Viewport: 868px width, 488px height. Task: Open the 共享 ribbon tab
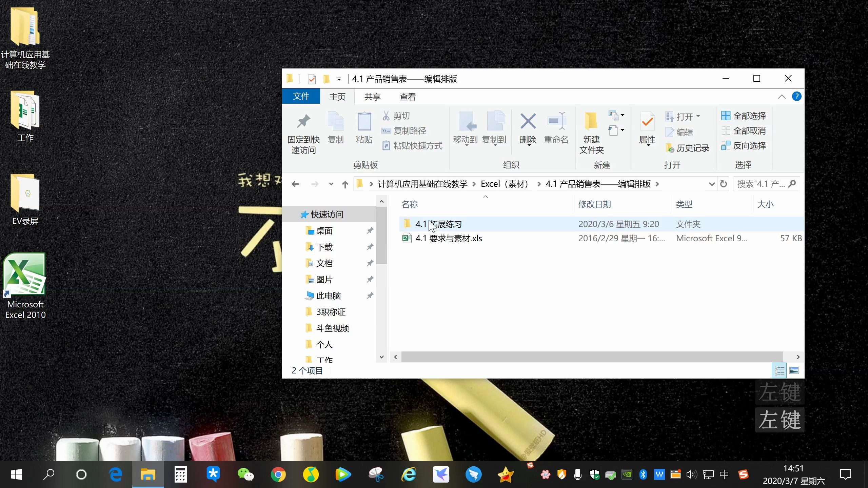(x=372, y=97)
